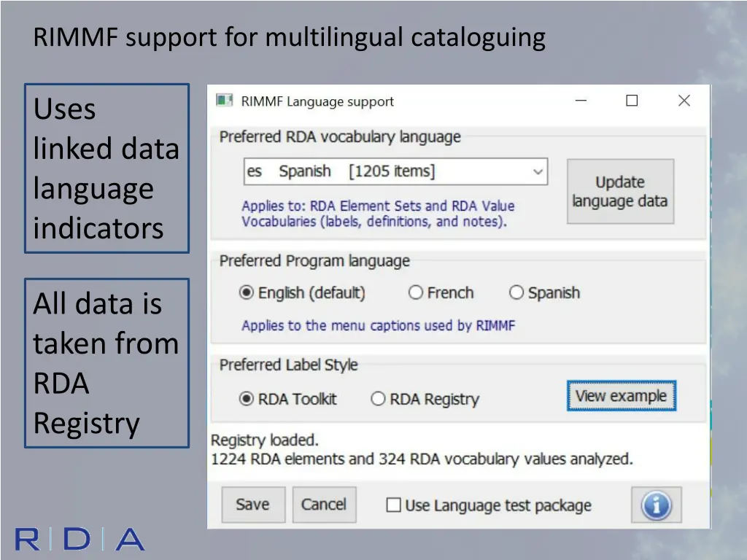Screen dimensions: 747x560
Task: Click the 'Preferred Program language' group label
Action: tap(314, 261)
